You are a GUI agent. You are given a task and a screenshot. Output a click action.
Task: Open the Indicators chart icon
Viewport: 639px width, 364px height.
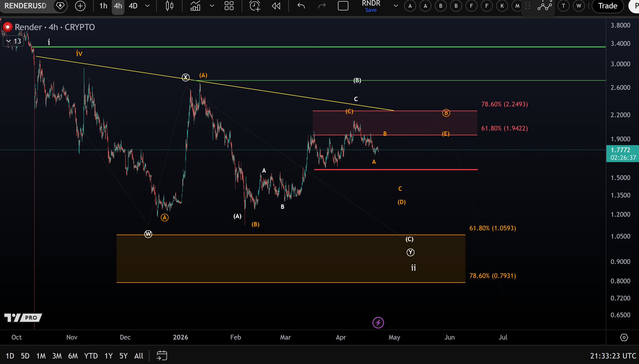(x=195, y=6)
